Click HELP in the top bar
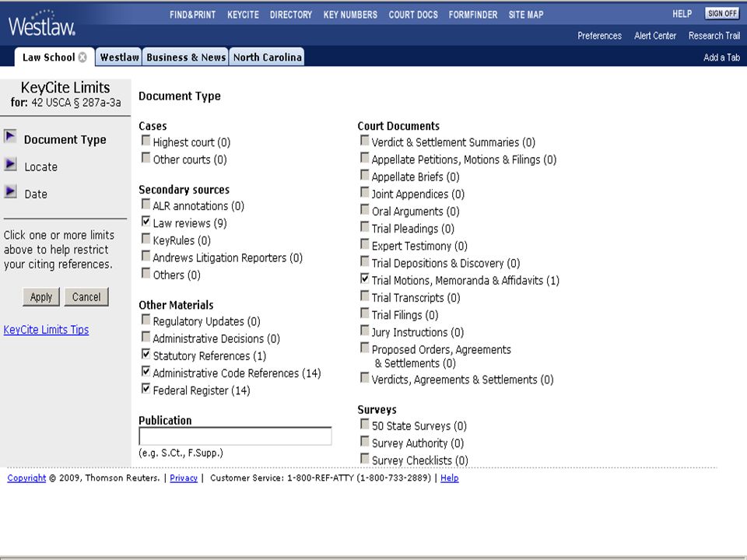 pos(682,14)
